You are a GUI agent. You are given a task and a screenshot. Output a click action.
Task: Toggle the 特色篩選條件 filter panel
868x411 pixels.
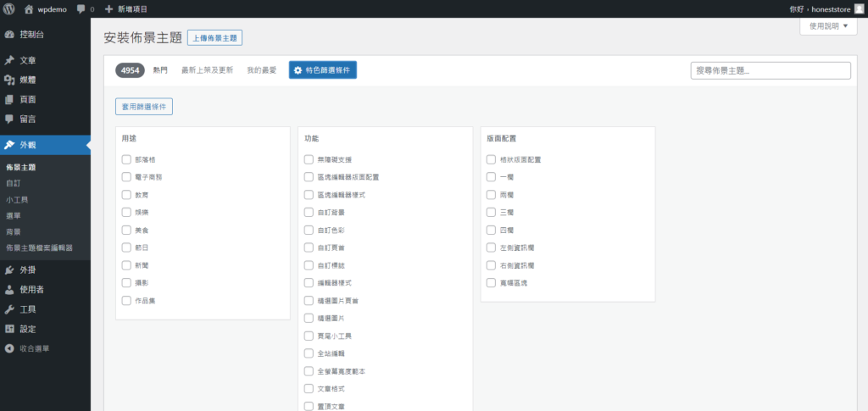(x=322, y=70)
